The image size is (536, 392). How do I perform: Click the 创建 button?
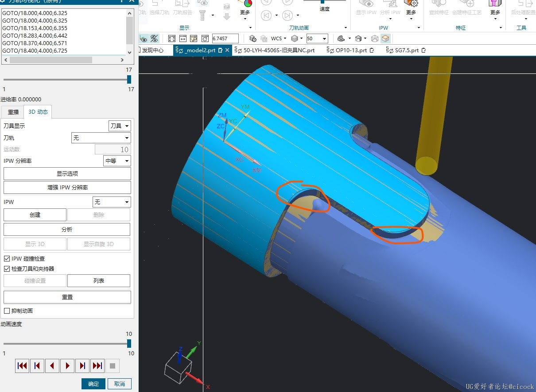[x=35, y=215]
